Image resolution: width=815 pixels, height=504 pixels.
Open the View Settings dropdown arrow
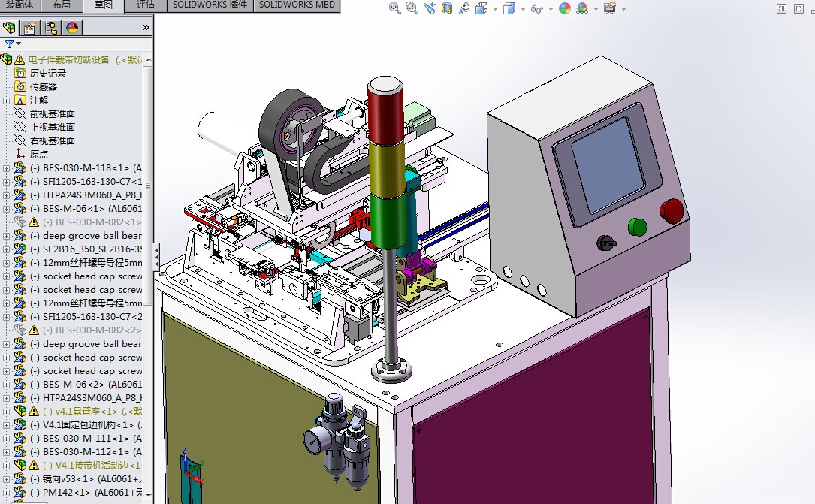tap(623, 9)
